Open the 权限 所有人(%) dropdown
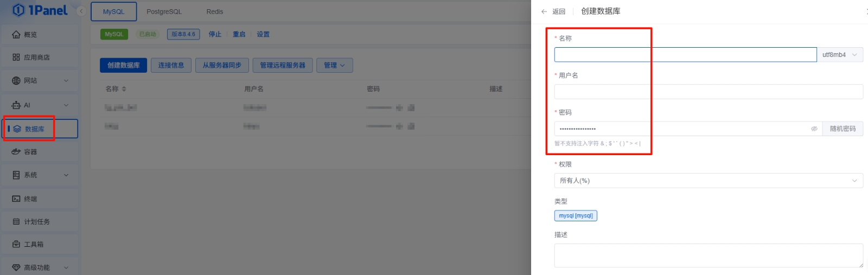Viewport: 868px width, 275px height. tap(708, 181)
